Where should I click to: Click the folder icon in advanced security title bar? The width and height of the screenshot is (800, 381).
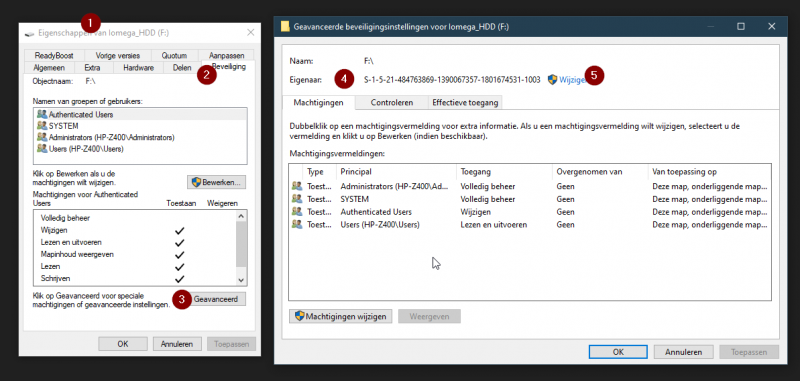click(x=285, y=27)
